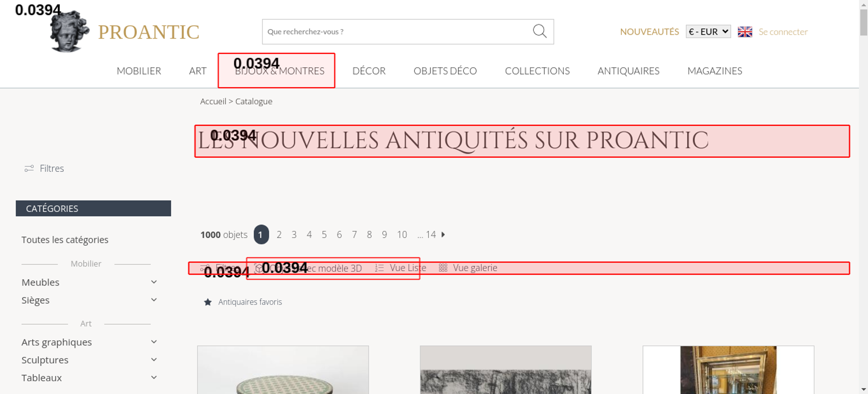Click the Vue galerie grid icon
The height and width of the screenshot is (394, 868).
pyautogui.click(x=443, y=268)
